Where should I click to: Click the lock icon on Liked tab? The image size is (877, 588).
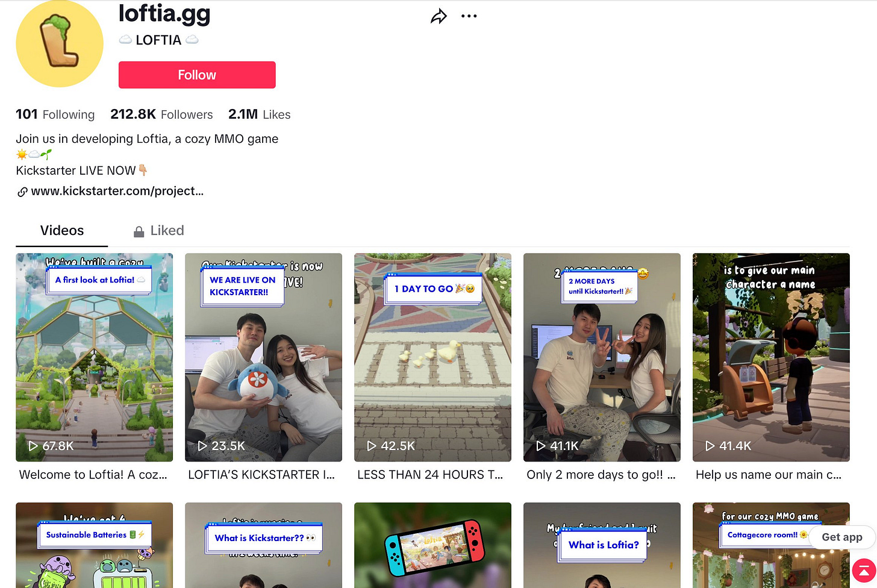tap(139, 231)
